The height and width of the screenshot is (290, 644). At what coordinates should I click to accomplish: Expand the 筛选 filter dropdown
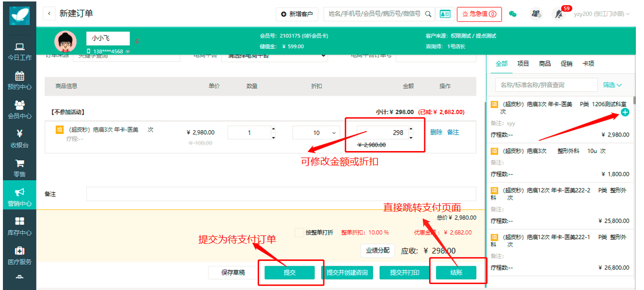tap(612, 85)
